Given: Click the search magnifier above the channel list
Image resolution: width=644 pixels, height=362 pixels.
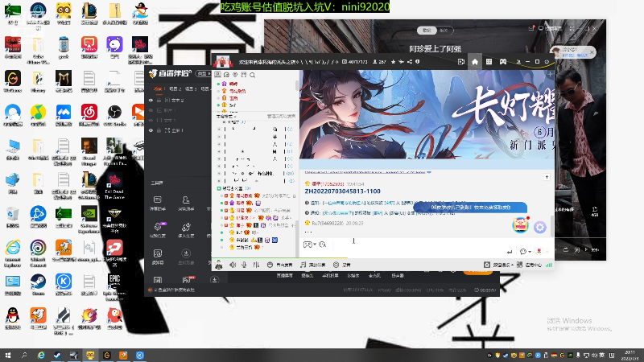Looking at the screenshot, I should pyautogui.click(x=253, y=75).
